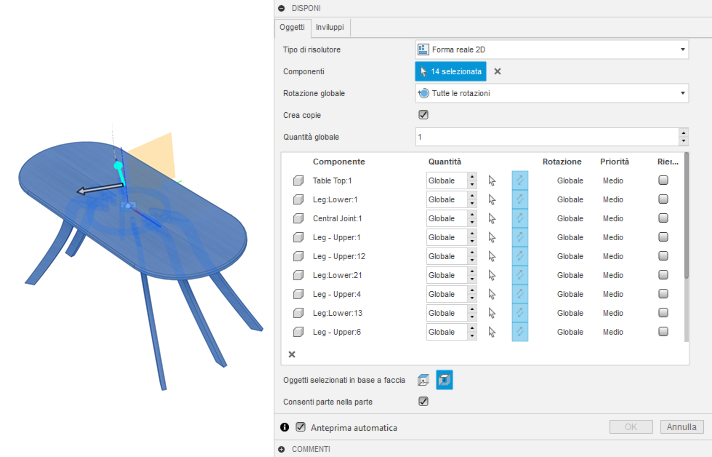
Task: Toggle the Crea copie checkbox
Action: point(424,115)
